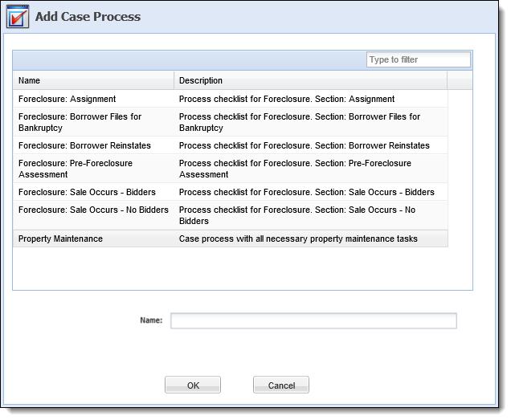Click property maintenance tasks description cell
This screenshot has height=420, width=511.
click(x=311, y=239)
